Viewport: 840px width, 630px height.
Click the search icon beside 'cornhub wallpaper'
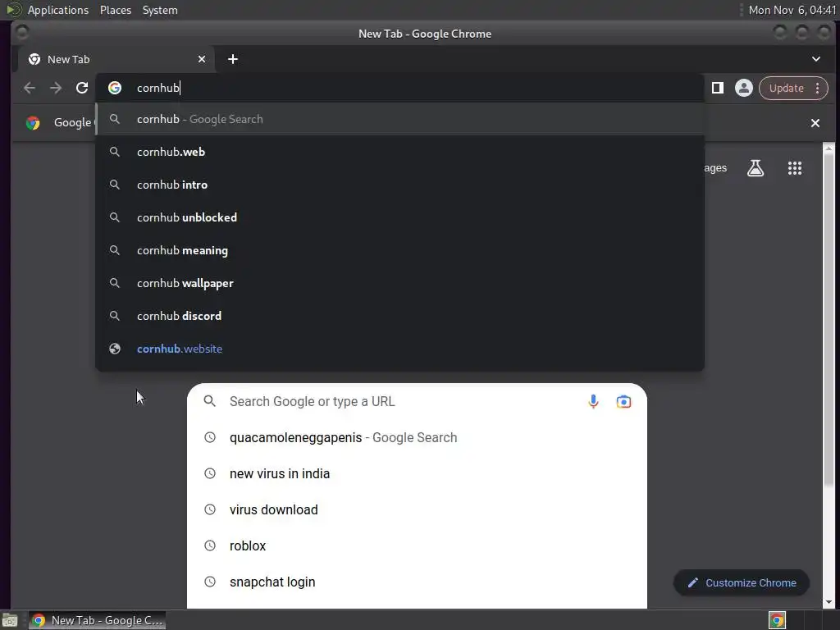(x=115, y=283)
